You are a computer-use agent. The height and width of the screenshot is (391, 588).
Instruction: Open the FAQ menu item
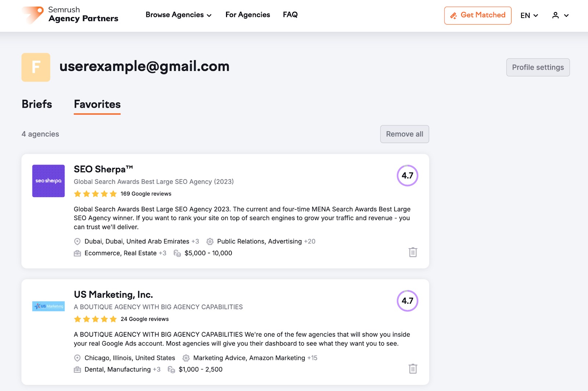pyautogui.click(x=290, y=15)
